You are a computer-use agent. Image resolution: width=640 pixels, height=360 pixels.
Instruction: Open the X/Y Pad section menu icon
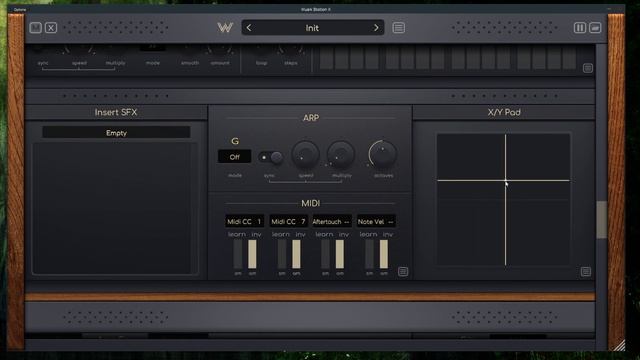(x=586, y=272)
